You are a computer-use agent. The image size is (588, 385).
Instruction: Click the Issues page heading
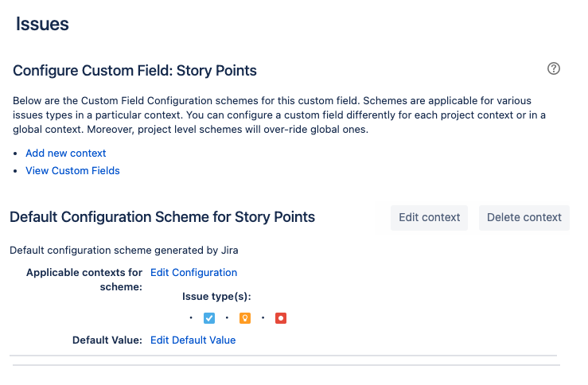point(42,24)
